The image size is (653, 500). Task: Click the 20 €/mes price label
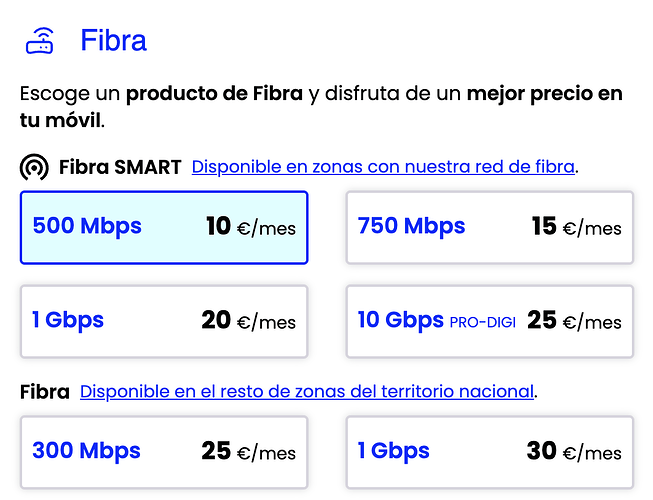(x=248, y=321)
